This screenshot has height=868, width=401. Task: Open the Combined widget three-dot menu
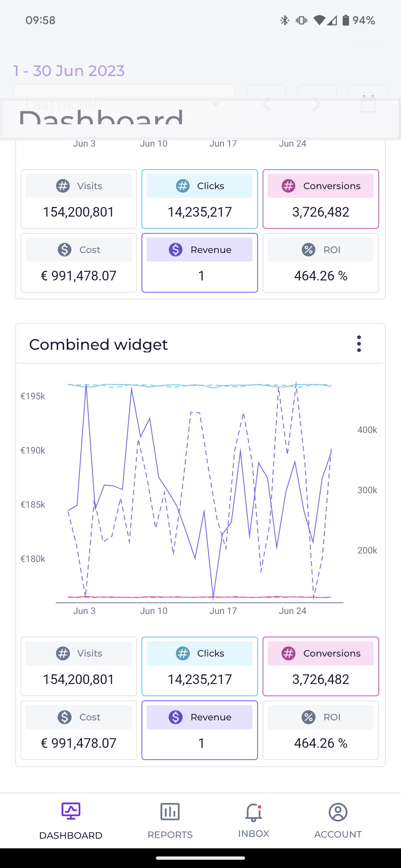[359, 344]
